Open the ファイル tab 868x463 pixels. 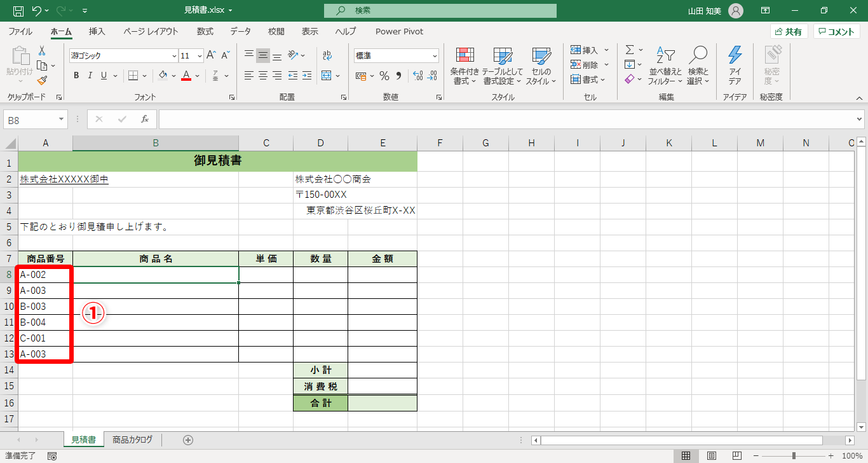(20, 31)
